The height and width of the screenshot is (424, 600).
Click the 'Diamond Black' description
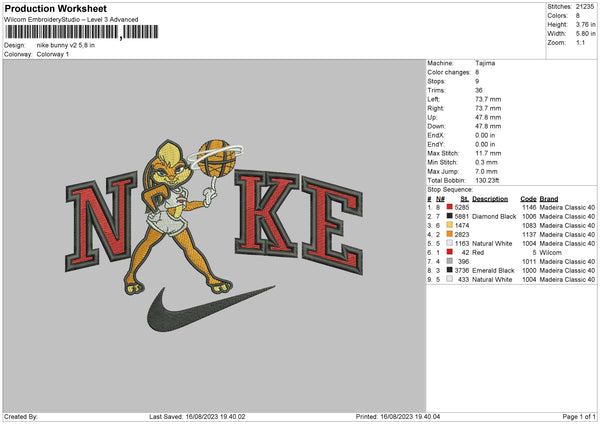(x=494, y=216)
